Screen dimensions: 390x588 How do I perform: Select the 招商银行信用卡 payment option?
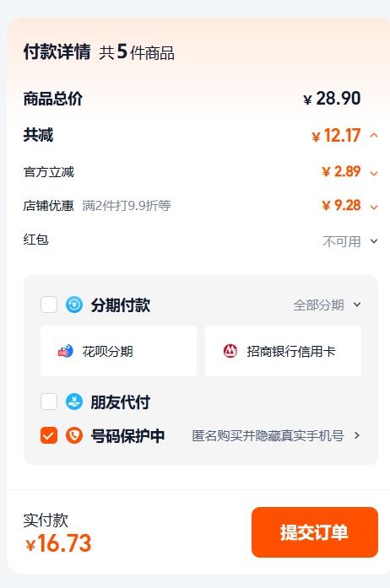coord(283,351)
